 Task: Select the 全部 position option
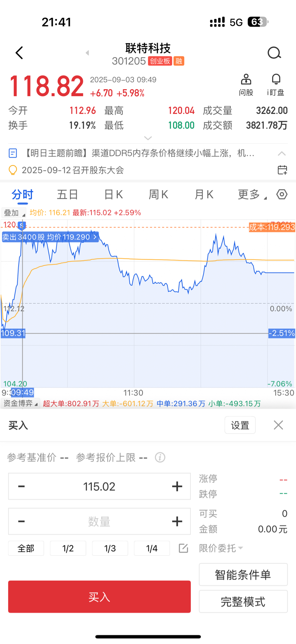(26, 548)
